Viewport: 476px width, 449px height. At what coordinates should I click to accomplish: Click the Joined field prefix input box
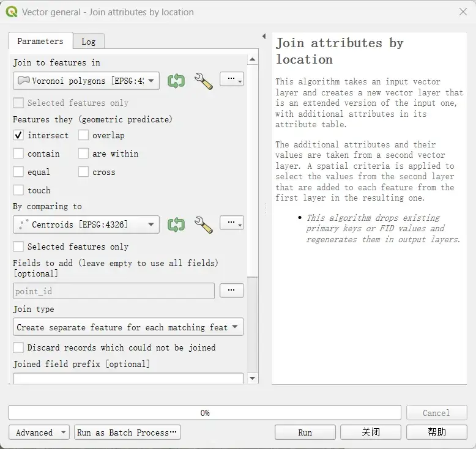click(x=128, y=378)
